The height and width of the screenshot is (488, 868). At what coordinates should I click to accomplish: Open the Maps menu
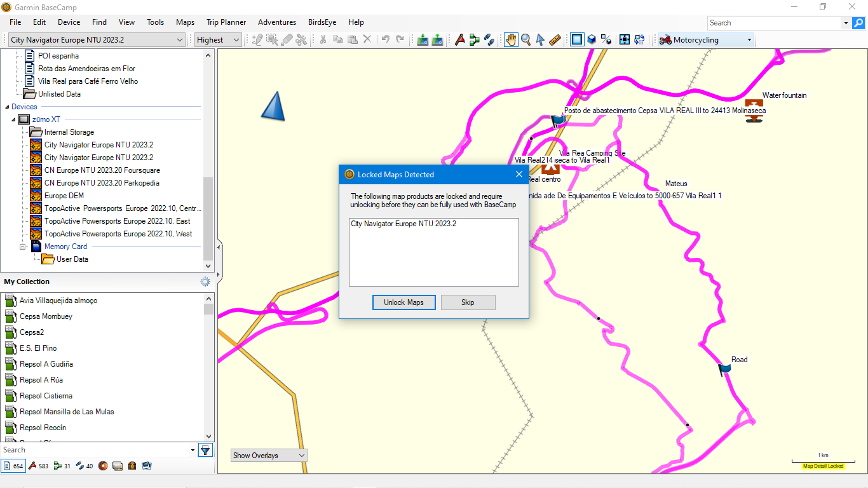pos(186,22)
